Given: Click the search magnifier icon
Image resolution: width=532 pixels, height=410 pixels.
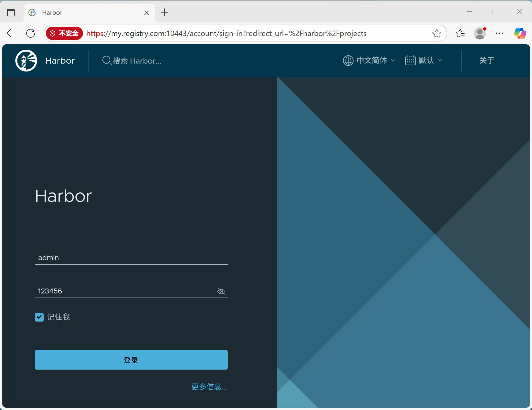Looking at the screenshot, I should tap(106, 60).
